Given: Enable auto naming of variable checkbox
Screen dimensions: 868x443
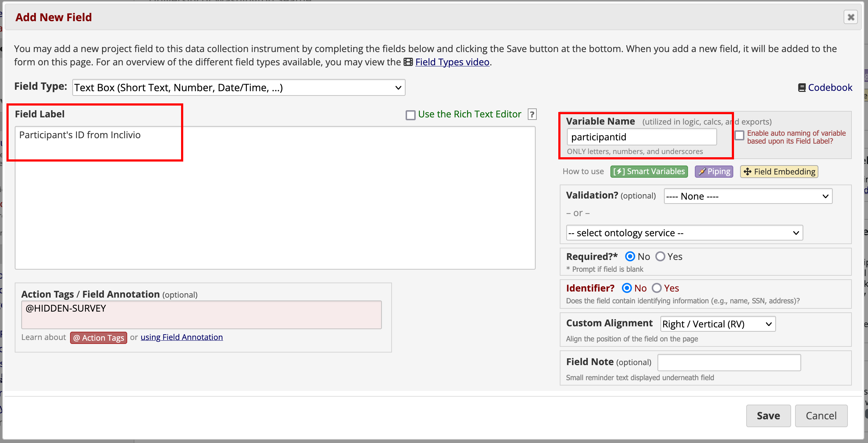Looking at the screenshot, I should click(740, 135).
